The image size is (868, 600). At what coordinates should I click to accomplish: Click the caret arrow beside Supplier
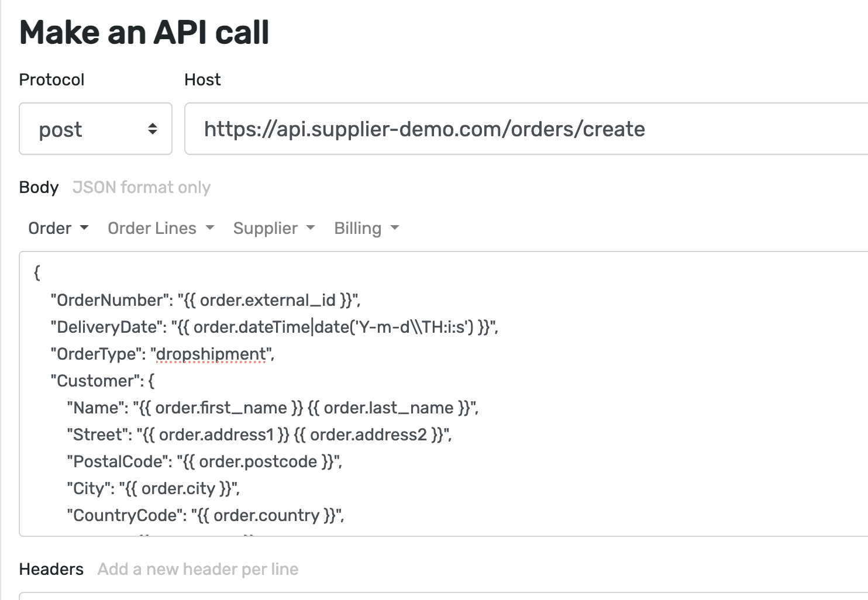point(311,227)
